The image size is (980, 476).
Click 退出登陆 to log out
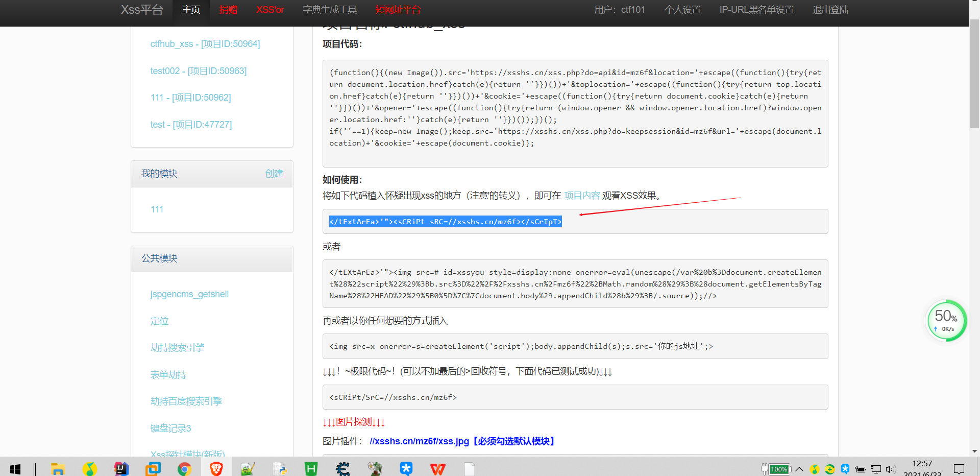tap(830, 10)
